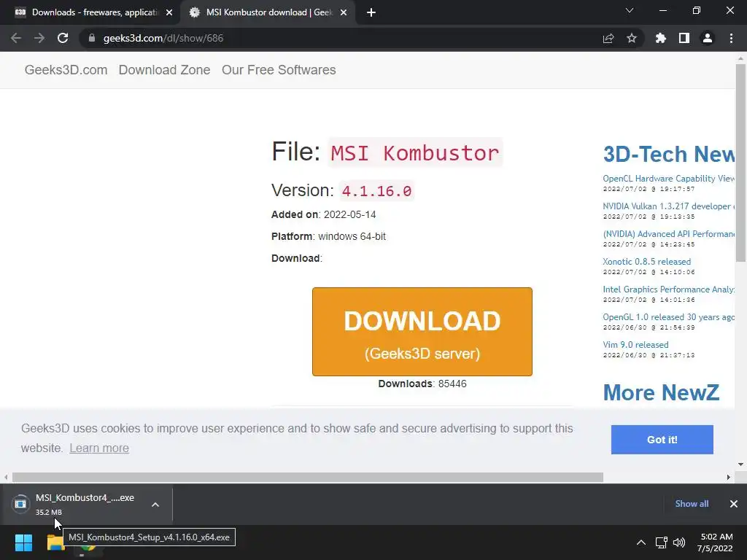Open the tab search dropdown

[630, 10]
